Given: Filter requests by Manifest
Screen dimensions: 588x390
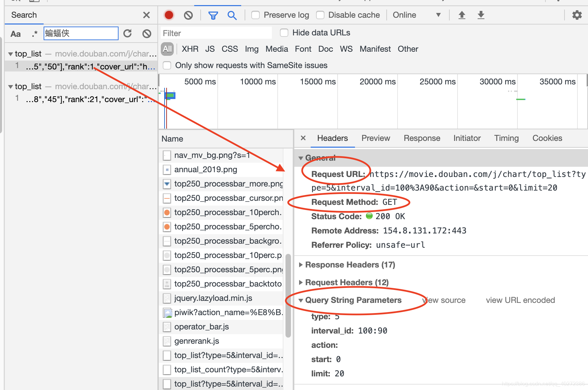Looking at the screenshot, I should pos(375,49).
